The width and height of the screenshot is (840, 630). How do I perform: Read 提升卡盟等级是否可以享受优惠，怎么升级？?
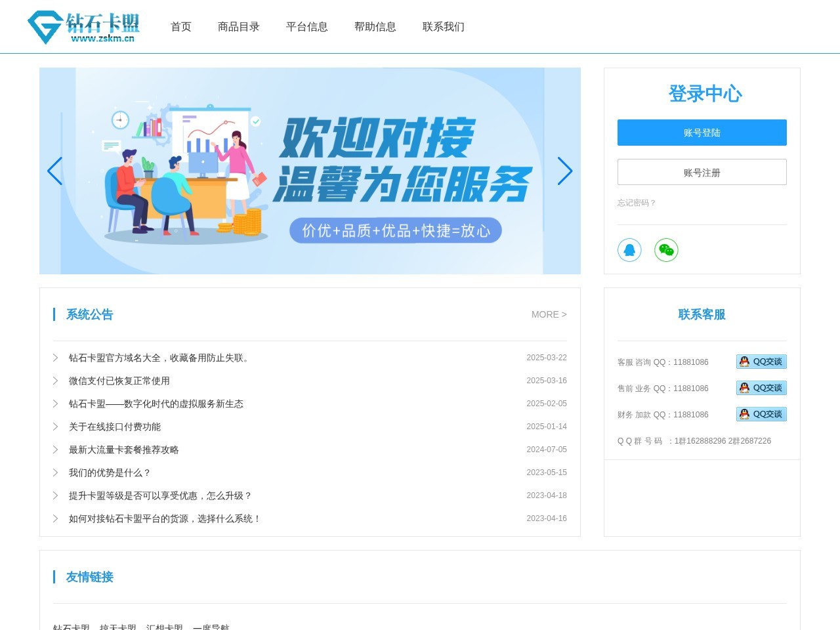click(161, 495)
